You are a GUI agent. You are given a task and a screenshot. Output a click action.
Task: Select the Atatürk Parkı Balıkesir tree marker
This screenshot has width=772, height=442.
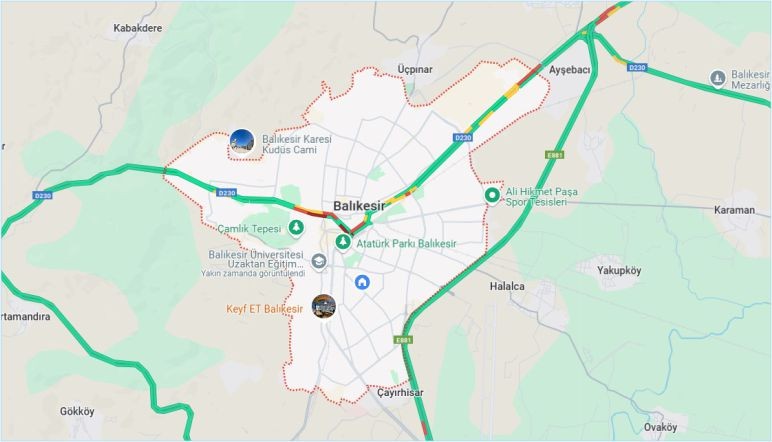pyautogui.click(x=343, y=242)
